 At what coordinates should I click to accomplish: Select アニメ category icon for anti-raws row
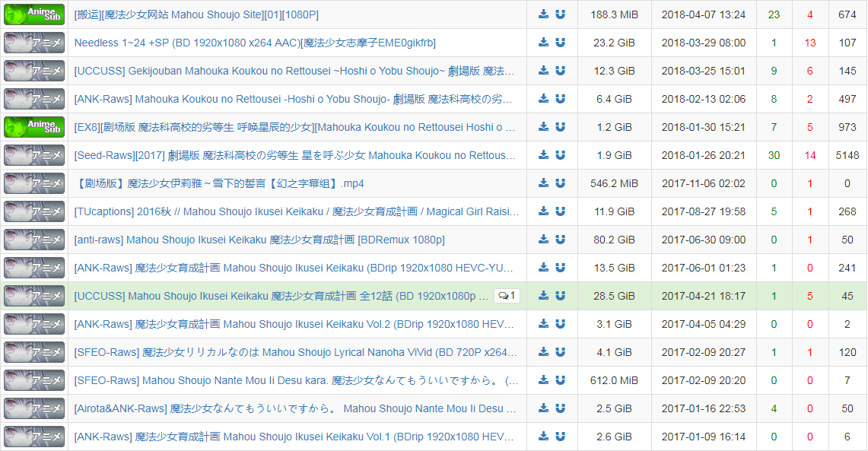point(34,240)
